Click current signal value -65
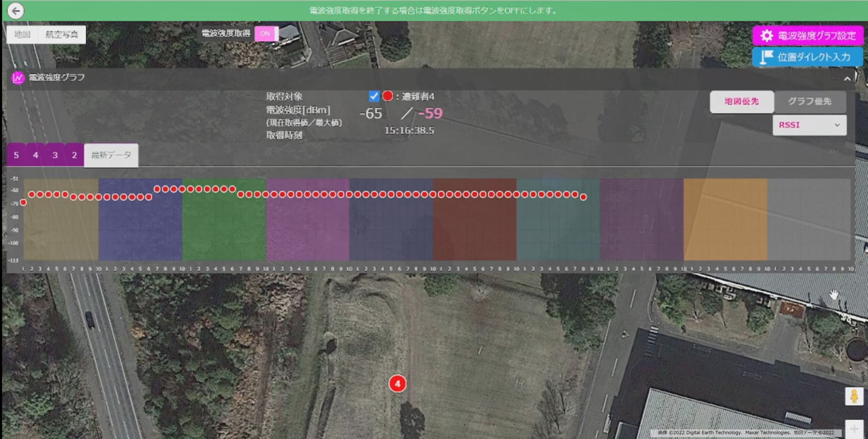The image size is (868, 439). click(x=371, y=114)
